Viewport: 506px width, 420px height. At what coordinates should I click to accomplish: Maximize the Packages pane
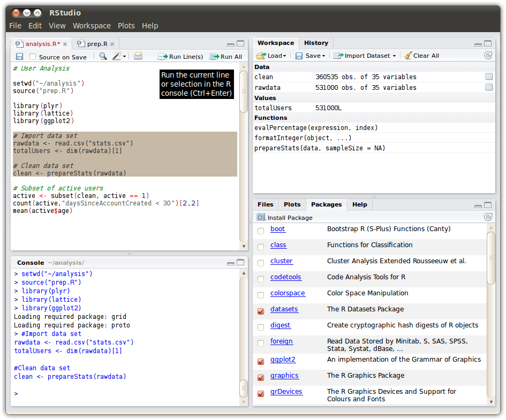[488, 205]
